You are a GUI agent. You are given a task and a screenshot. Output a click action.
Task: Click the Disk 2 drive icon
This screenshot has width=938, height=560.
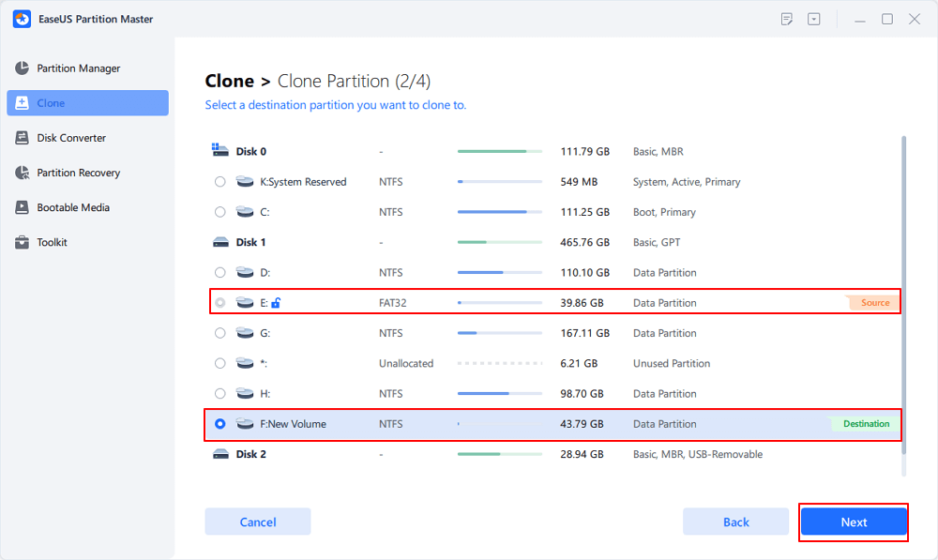[x=220, y=454]
